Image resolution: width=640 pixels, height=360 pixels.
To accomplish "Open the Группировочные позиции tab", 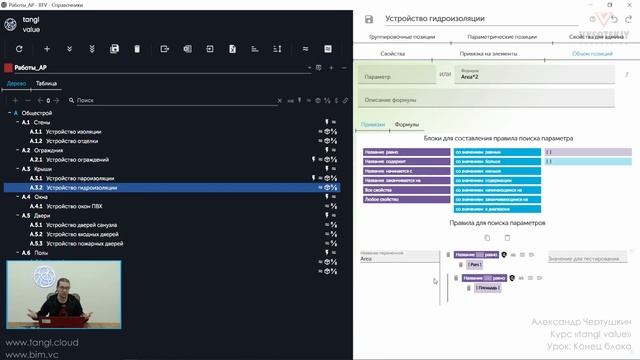I will [402, 37].
